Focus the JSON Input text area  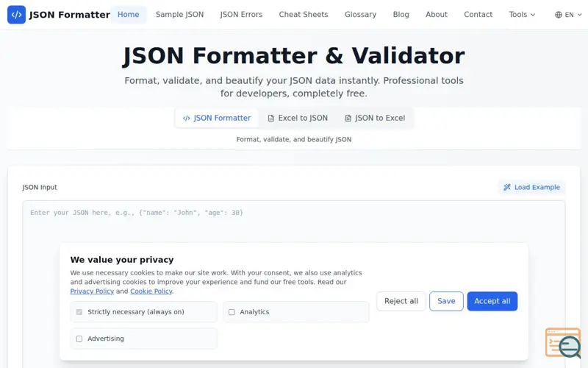[294, 284]
